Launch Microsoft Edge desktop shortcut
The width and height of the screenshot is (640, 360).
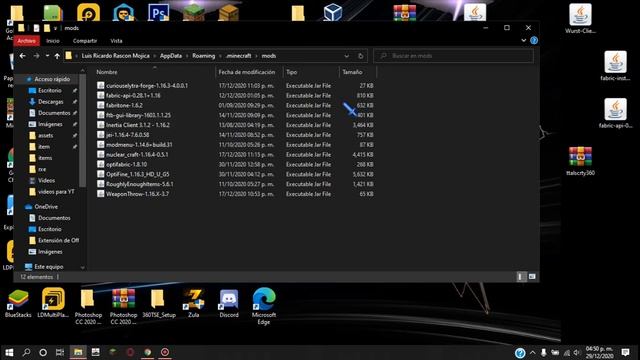(x=264, y=306)
